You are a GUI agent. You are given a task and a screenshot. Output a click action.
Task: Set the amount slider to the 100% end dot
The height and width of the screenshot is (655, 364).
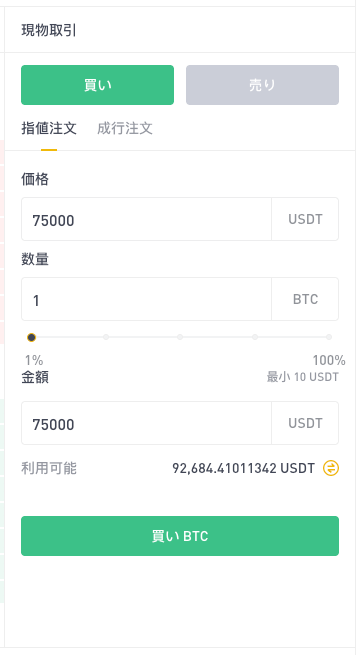click(x=329, y=337)
